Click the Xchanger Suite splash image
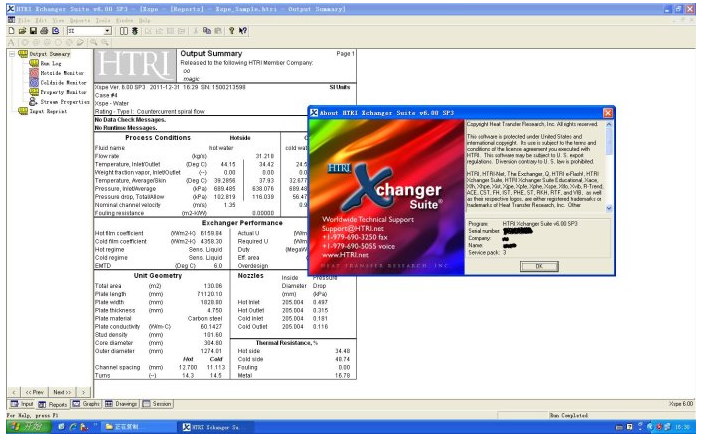 point(387,197)
